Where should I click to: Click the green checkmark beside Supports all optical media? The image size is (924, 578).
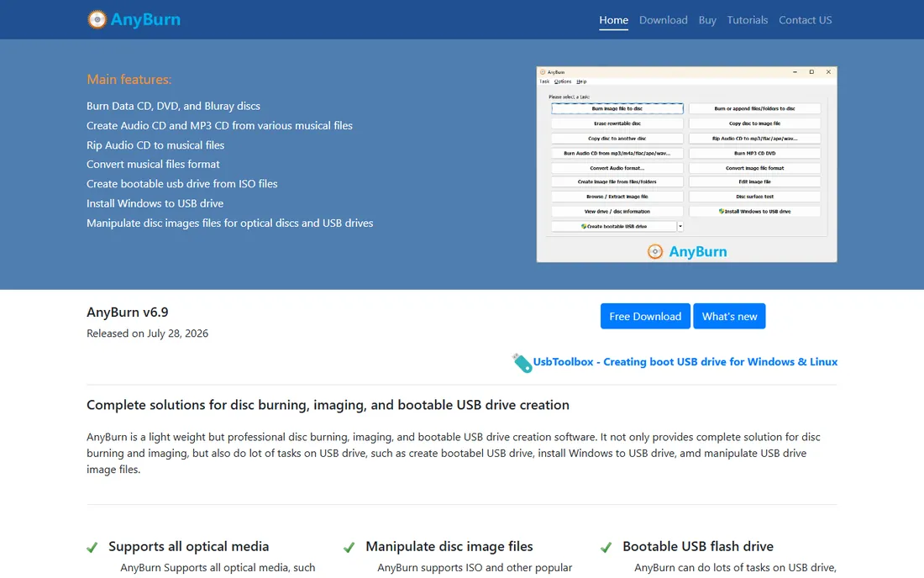92,548
